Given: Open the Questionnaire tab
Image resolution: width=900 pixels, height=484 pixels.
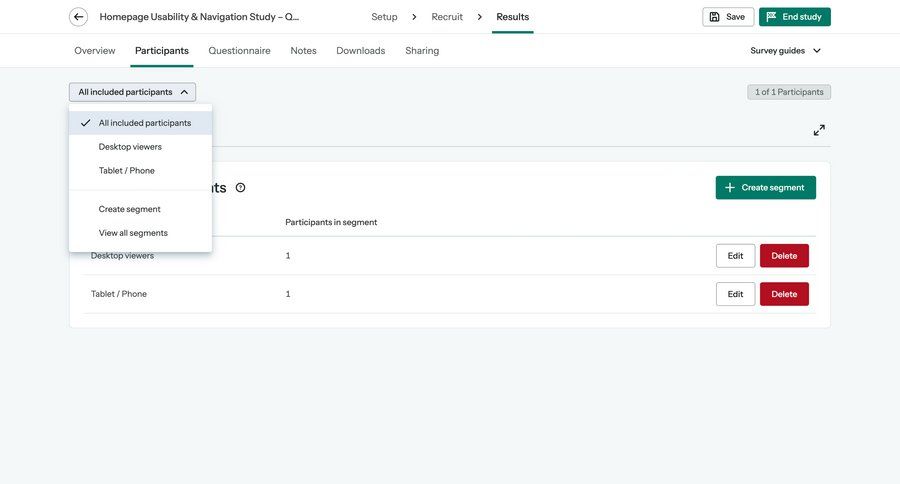Looking at the screenshot, I should [239, 51].
